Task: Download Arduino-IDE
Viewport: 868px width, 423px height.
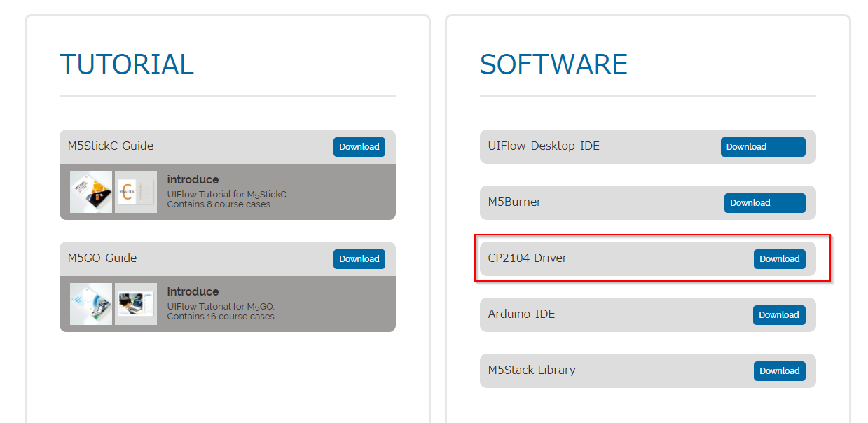Action: 779,315
